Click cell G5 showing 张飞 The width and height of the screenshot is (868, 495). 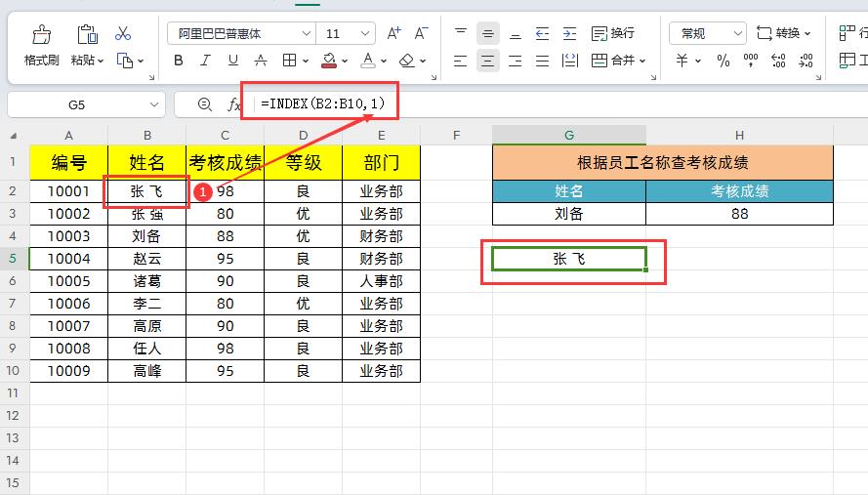(x=569, y=259)
